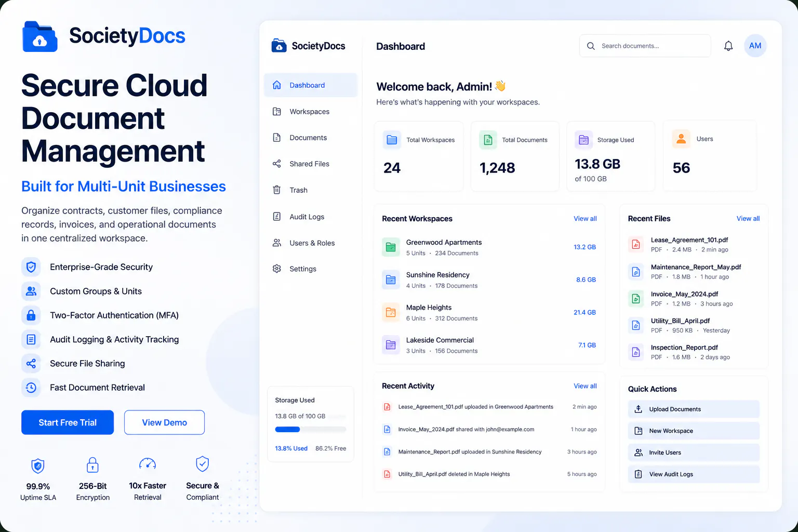The image size is (798, 532).
Task: Click the Custom Groups & Units people icon
Action: point(31,291)
